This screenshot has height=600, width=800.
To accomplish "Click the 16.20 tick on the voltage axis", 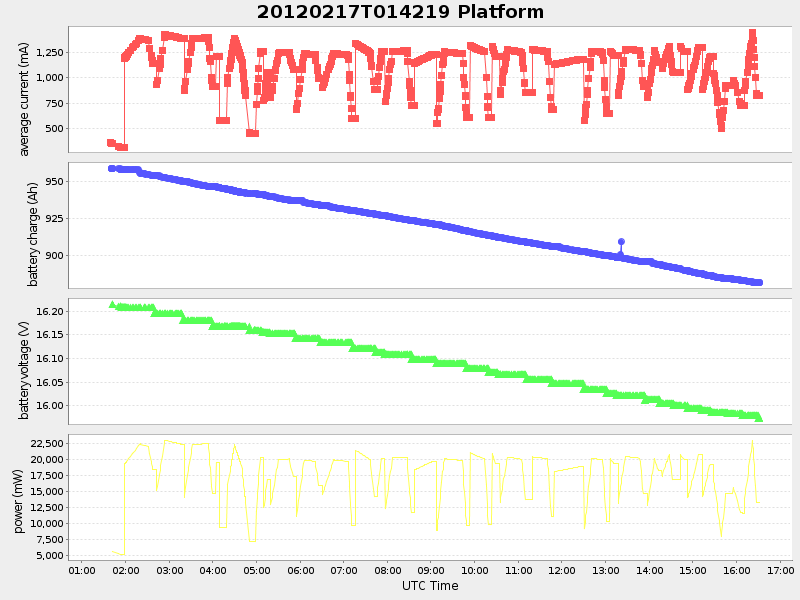I will click(x=50, y=310).
